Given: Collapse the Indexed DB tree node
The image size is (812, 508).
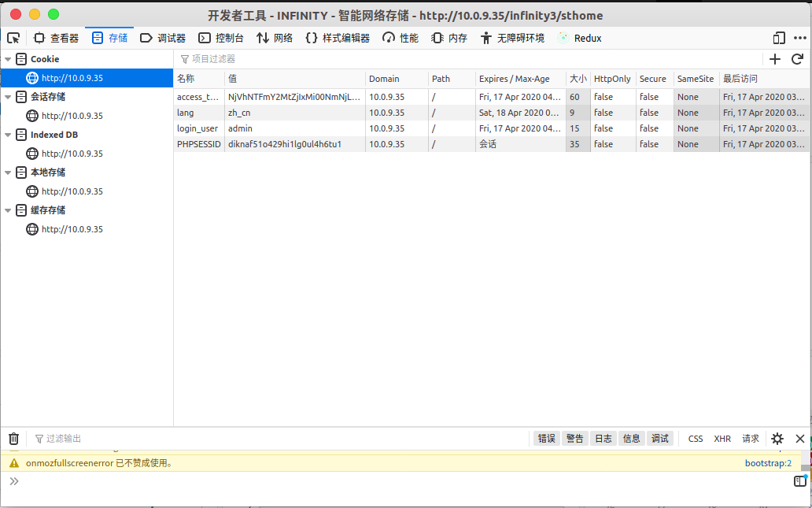Looking at the screenshot, I should tap(8, 135).
